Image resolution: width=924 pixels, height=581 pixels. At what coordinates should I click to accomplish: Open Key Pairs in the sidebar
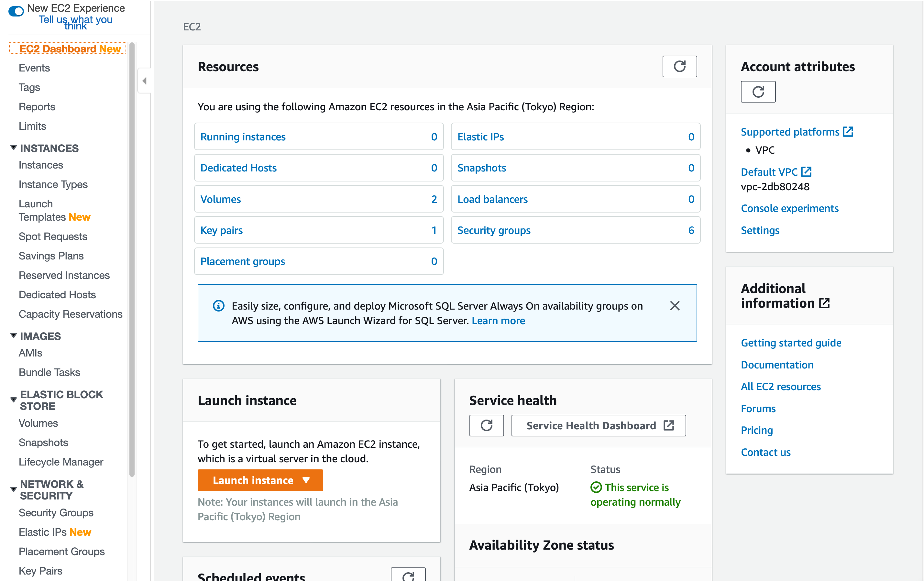[x=40, y=571]
